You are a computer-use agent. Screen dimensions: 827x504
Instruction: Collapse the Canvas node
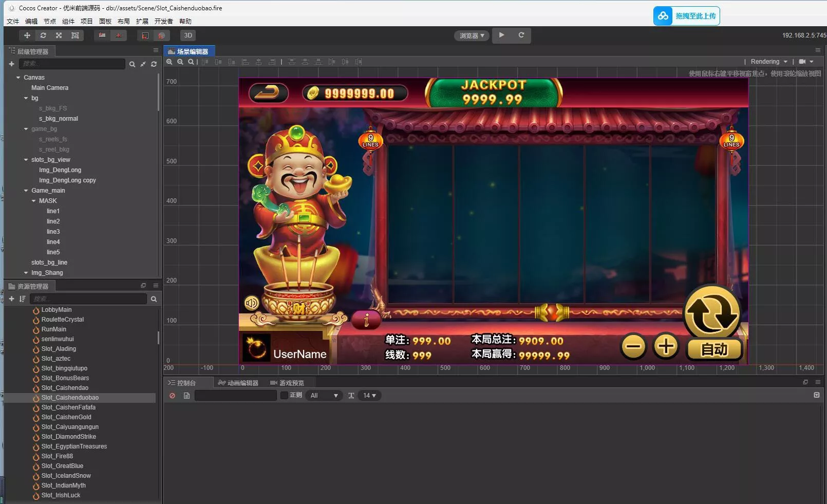(x=18, y=78)
